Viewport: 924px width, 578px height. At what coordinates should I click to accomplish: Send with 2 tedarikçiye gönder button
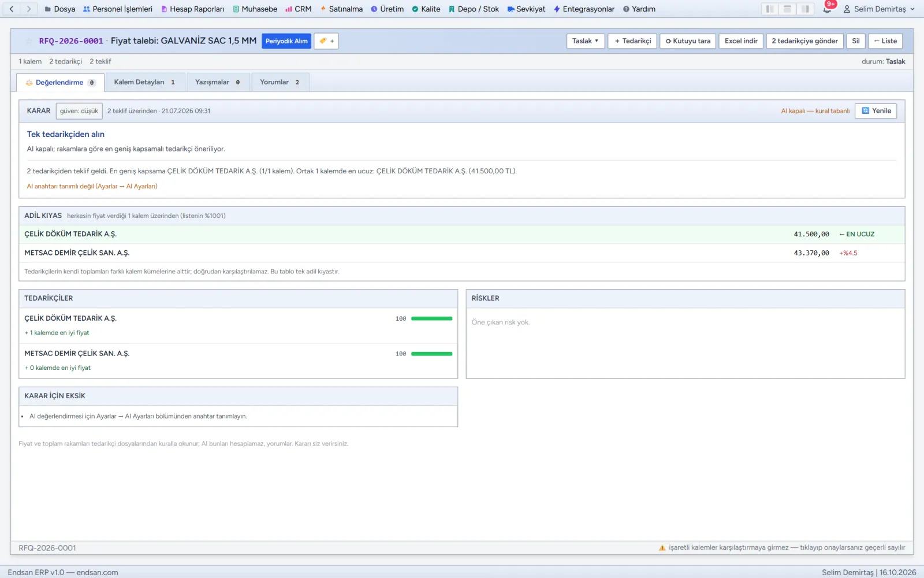(804, 41)
